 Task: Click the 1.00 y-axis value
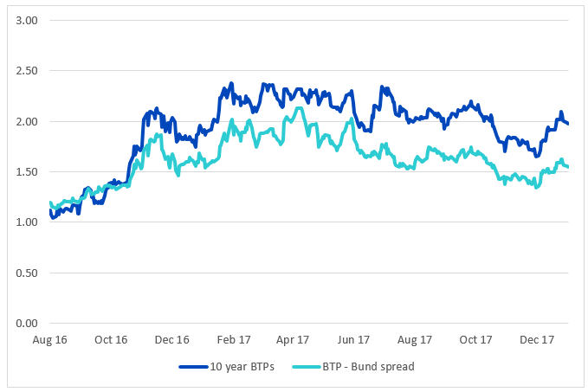pos(27,222)
